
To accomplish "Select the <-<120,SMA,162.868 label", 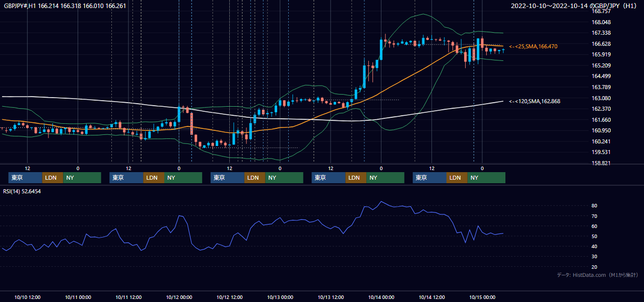I will click(x=535, y=101).
